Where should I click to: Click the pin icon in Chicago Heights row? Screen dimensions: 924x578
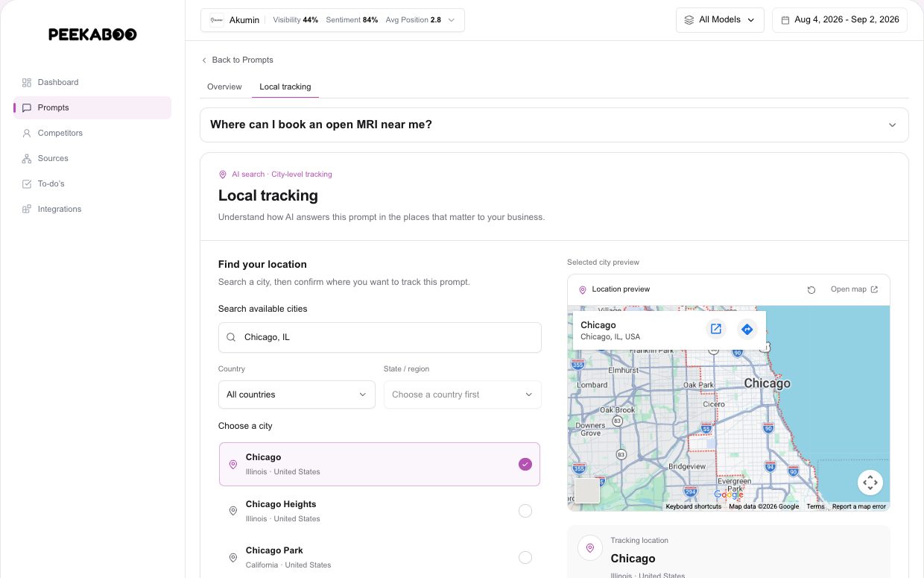(232, 511)
